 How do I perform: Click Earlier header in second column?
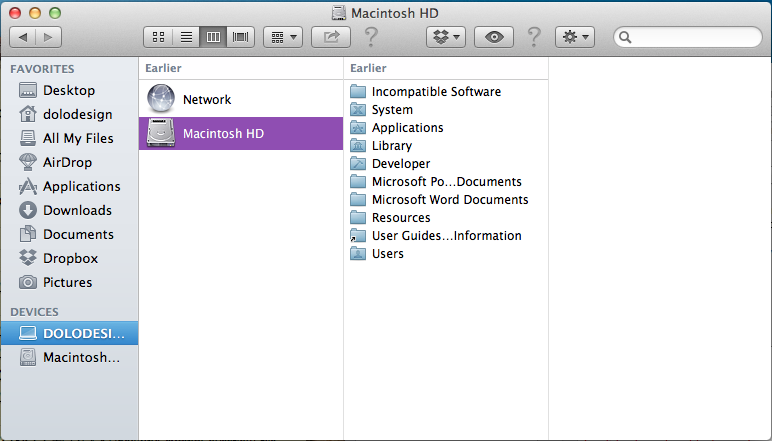[x=368, y=68]
